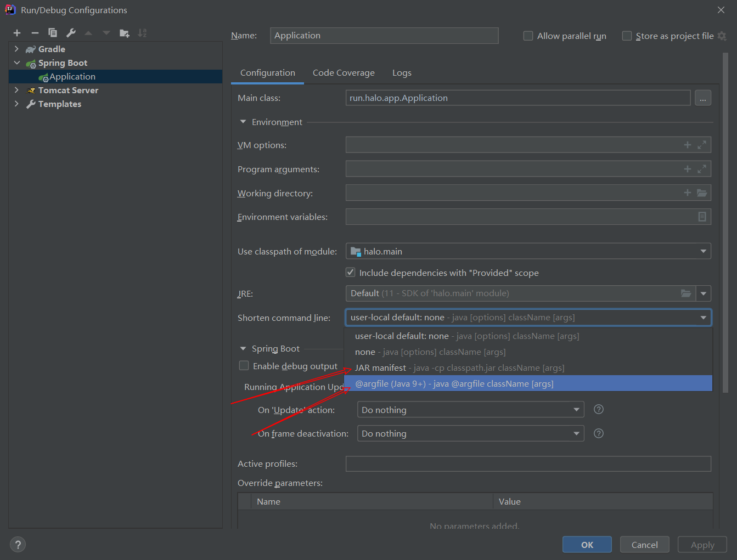Select 'user-local default: none' option in list
This screenshot has height=560, width=737.
(x=528, y=336)
